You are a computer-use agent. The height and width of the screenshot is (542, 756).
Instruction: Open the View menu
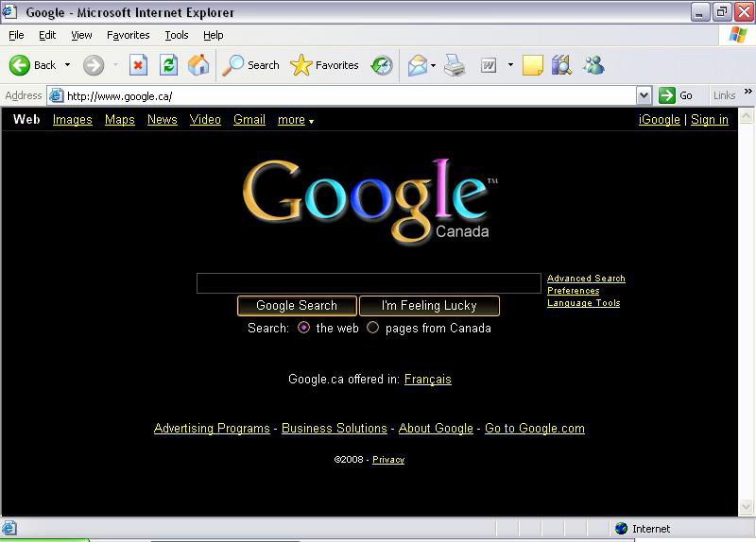pyautogui.click(x=81, y=35)
